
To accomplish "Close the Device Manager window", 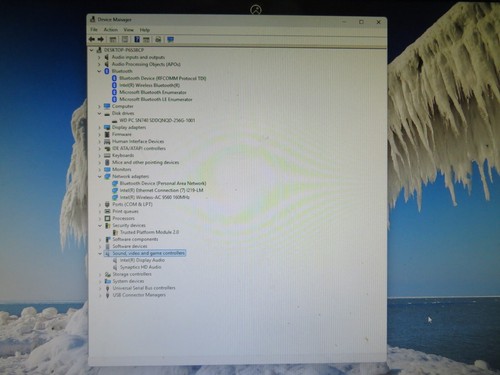I will point(378,22).
